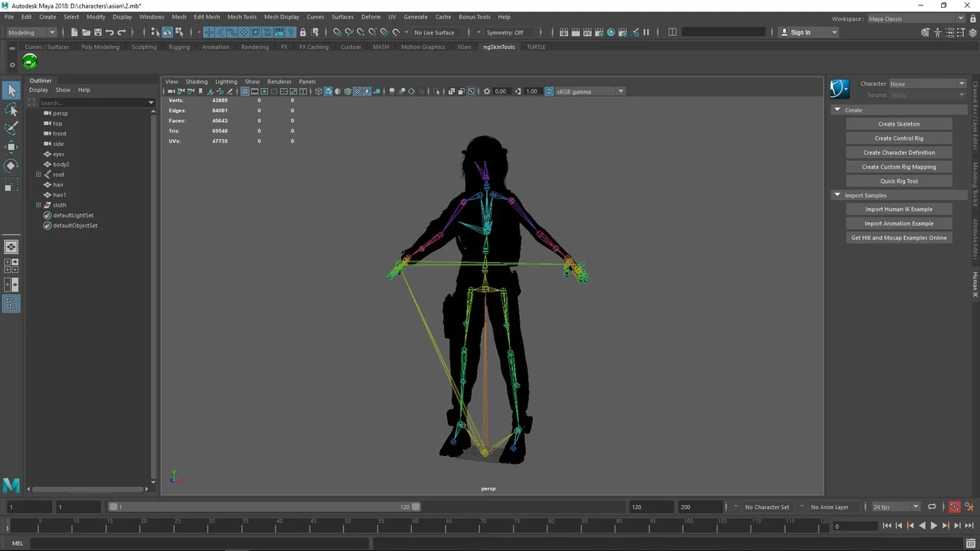This screenshot has width=980, height=551.
Task: Toggle timeline loop playback mode
Action: coord(932,507)
